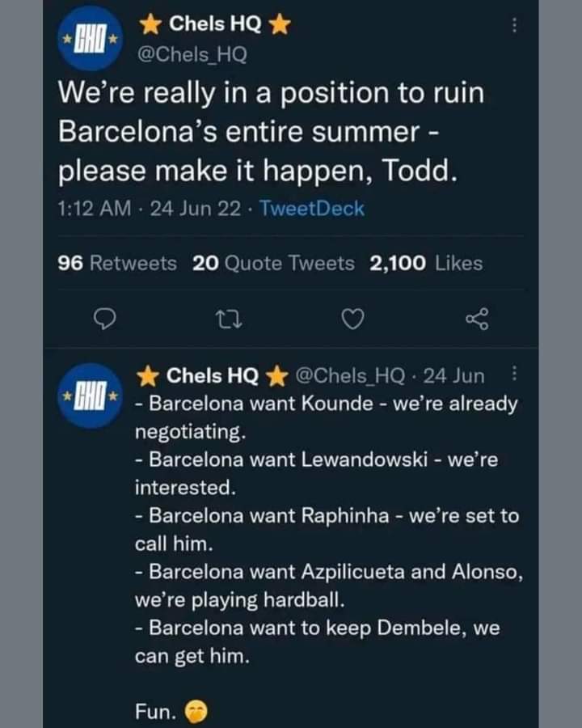
Task: Click the 24 Jun date on reply tweet
Action: 454,375
